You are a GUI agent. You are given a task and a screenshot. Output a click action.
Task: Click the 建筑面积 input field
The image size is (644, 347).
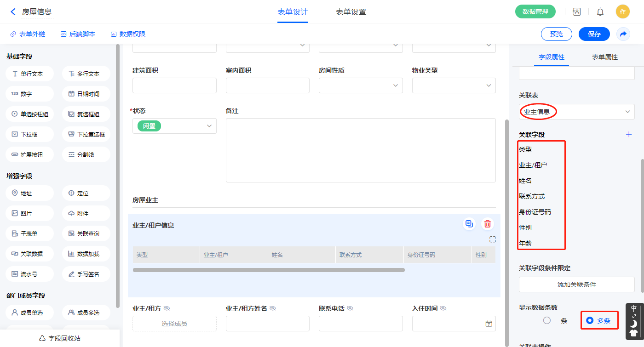click(174, 85)
